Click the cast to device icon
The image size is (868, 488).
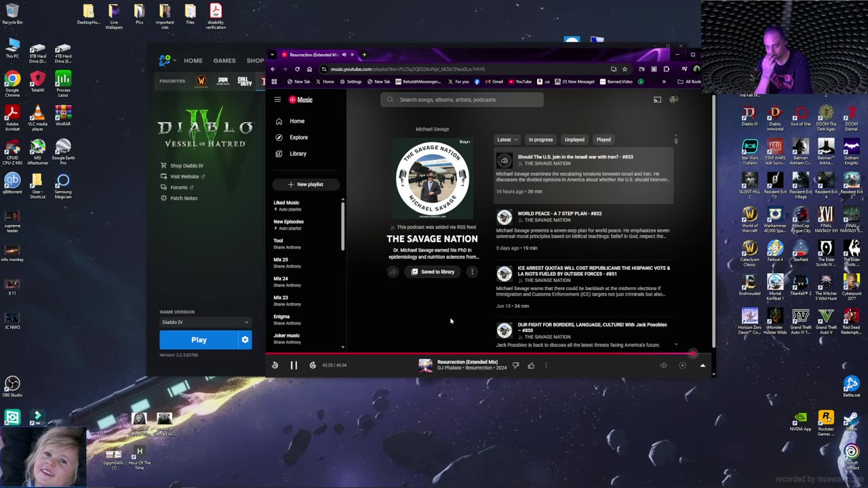coord(657,100)
